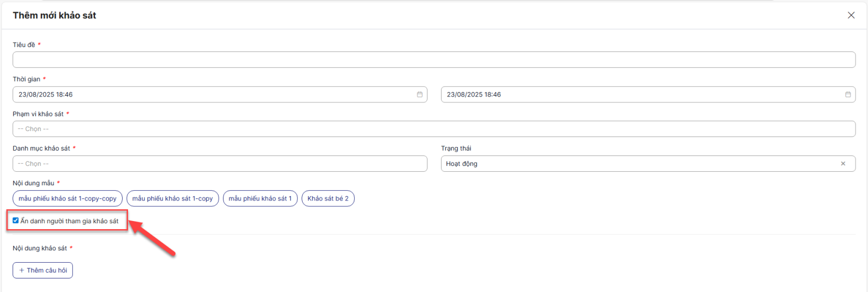Viewport: 868px width, 292px height.
Task: Expand the Danh mục khảo sát dropdown
Action: click(x=220, y=164)
